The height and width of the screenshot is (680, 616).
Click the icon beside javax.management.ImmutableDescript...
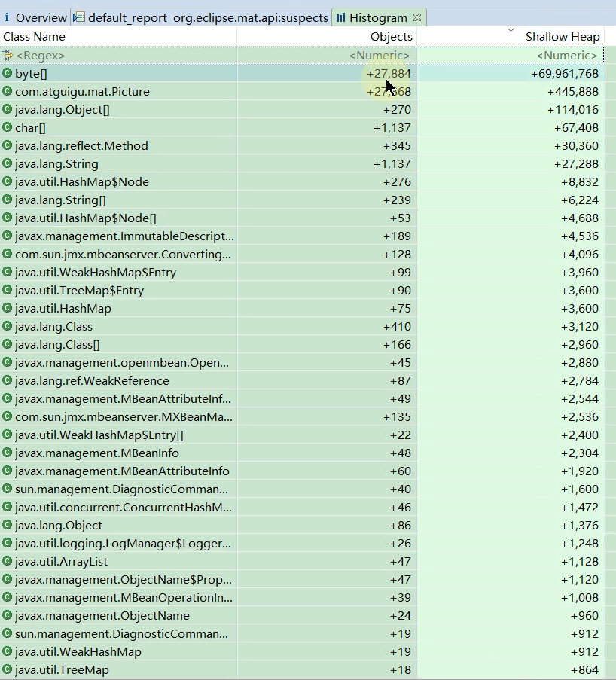[x=7, y=236]
